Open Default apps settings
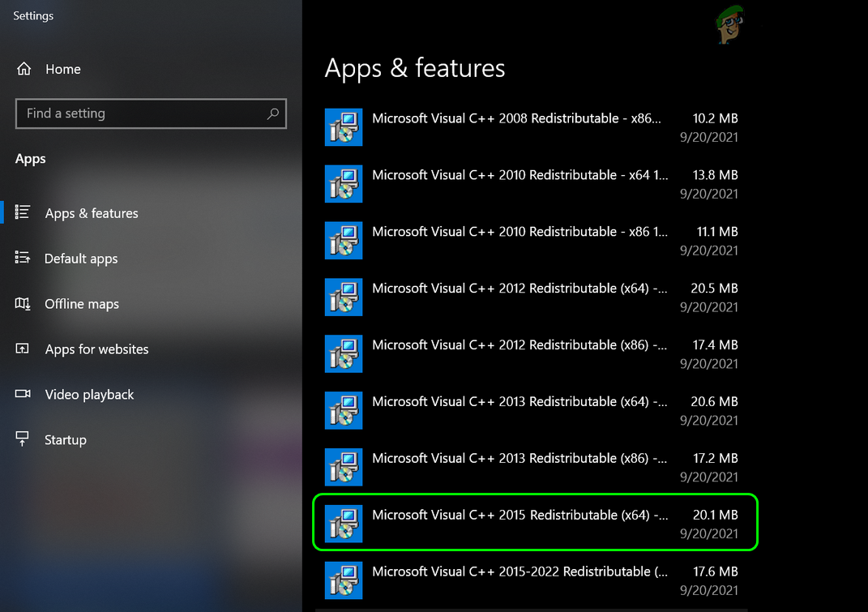The height and width of the screenshot is (612, 868). coord(151,258)
